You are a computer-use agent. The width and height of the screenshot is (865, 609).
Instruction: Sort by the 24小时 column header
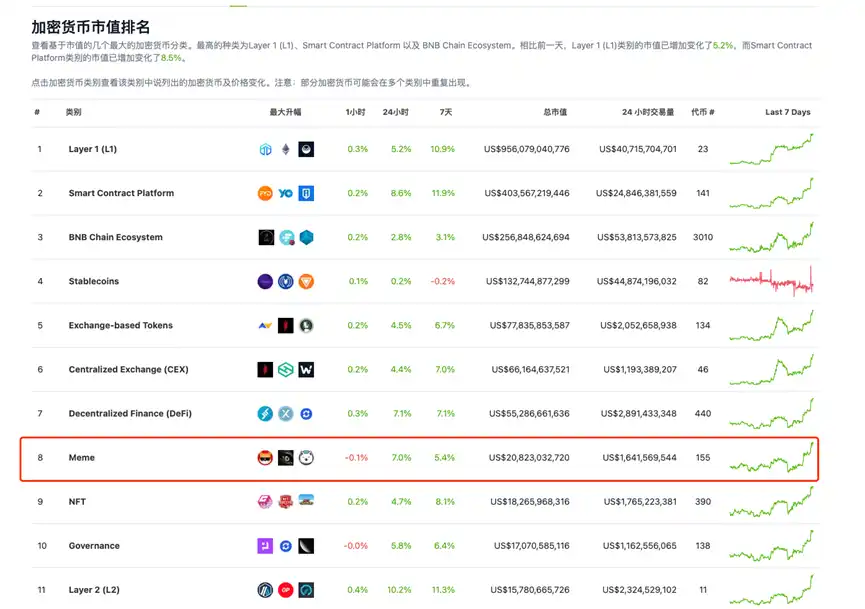pyautogui.click(x=396, y=112)
